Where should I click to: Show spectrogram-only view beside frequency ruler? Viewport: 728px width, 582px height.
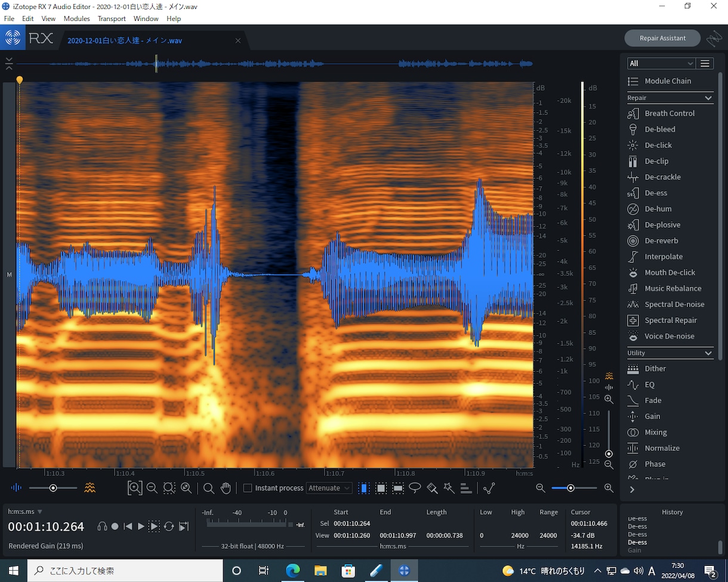tap(609, 376)
